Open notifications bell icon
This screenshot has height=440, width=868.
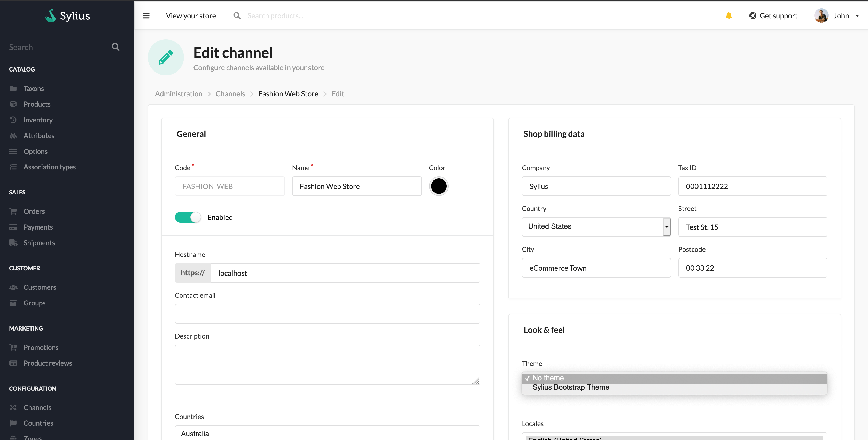729,15
